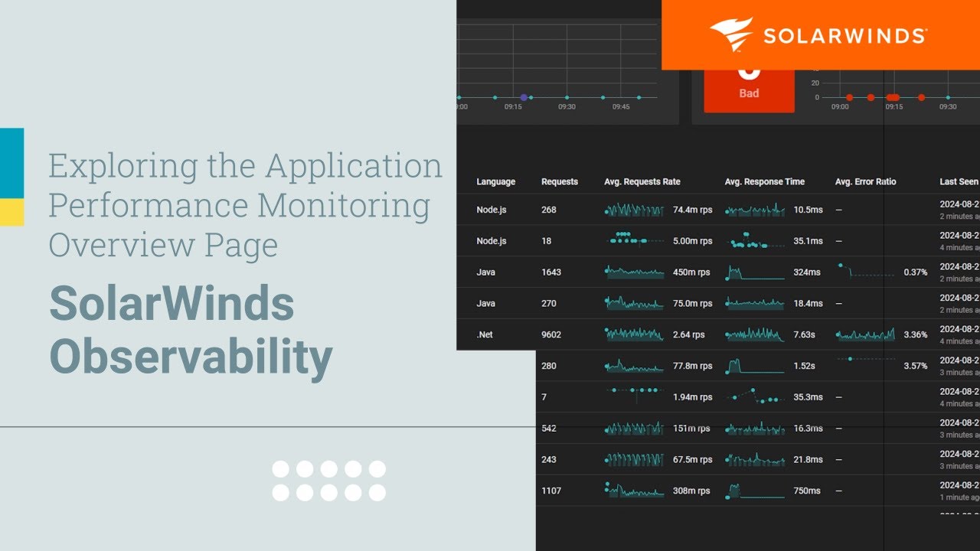Select Java language cell with 1643 requests

tap(486, 272)
